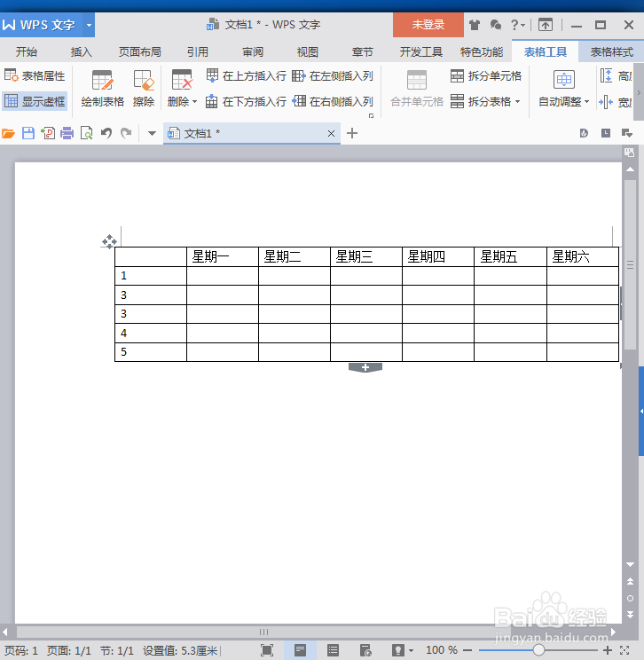Save the document with the floppy icon
The width and height of the screenshot is (644, 660).
28,133
